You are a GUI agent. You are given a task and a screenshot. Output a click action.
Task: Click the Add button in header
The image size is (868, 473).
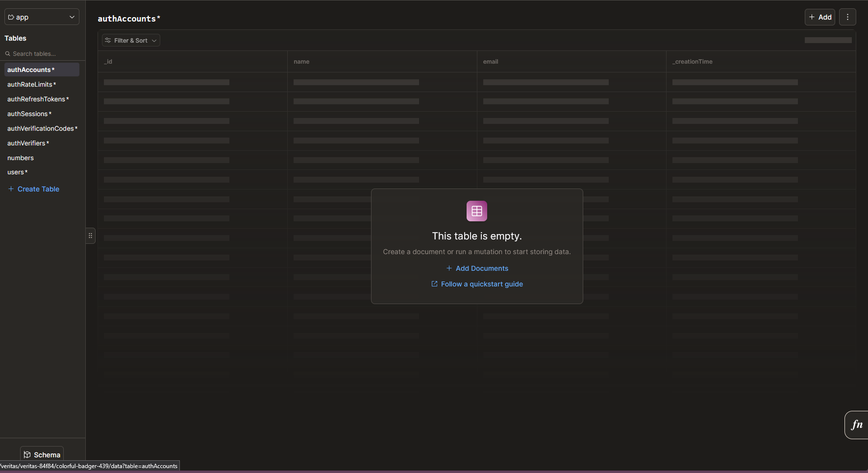820,17
